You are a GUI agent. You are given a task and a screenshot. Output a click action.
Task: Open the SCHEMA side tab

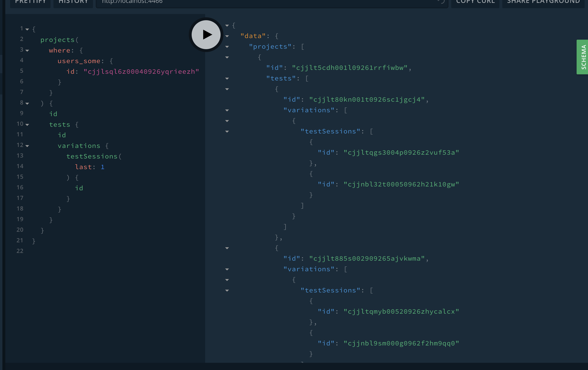[583, 57]
